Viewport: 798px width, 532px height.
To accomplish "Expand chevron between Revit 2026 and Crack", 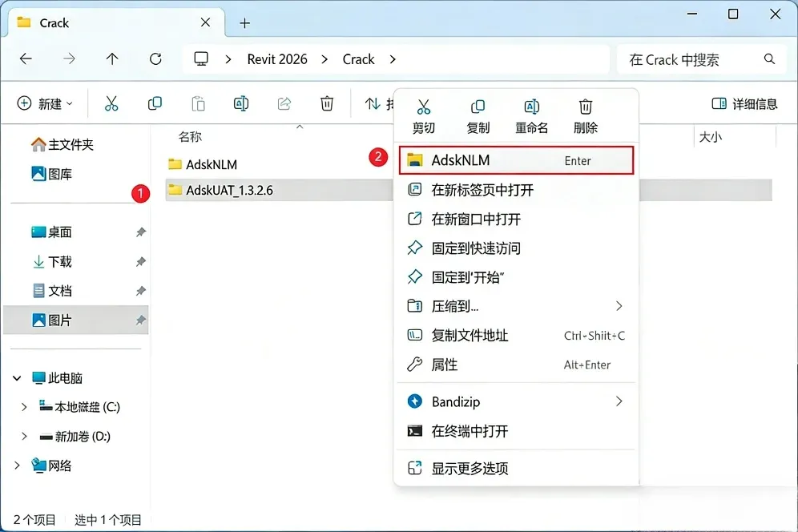I will tap(324, 59).
